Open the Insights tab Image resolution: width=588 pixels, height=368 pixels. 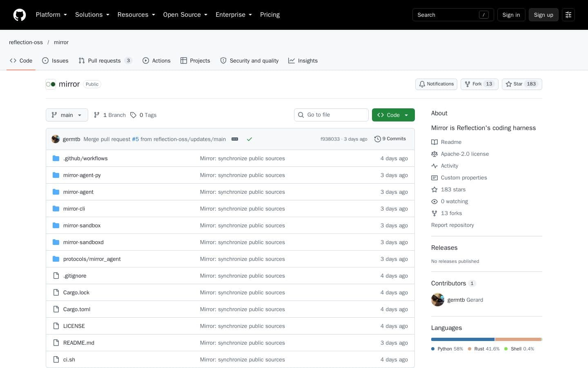click(x=303, y=61)
